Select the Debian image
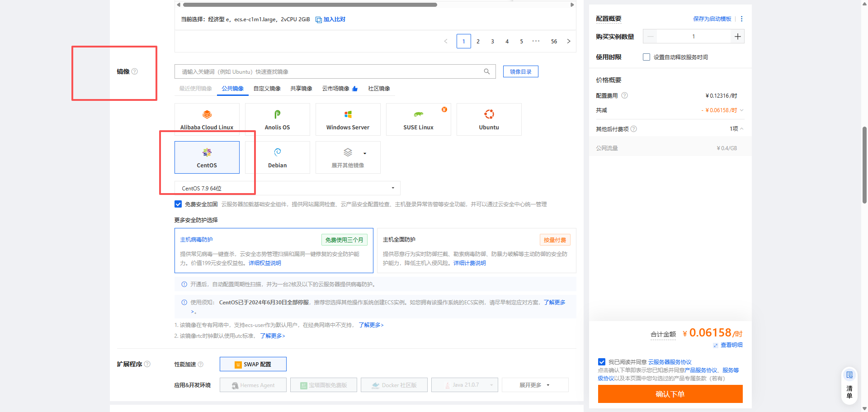The image size is (868, 412). 278,157
